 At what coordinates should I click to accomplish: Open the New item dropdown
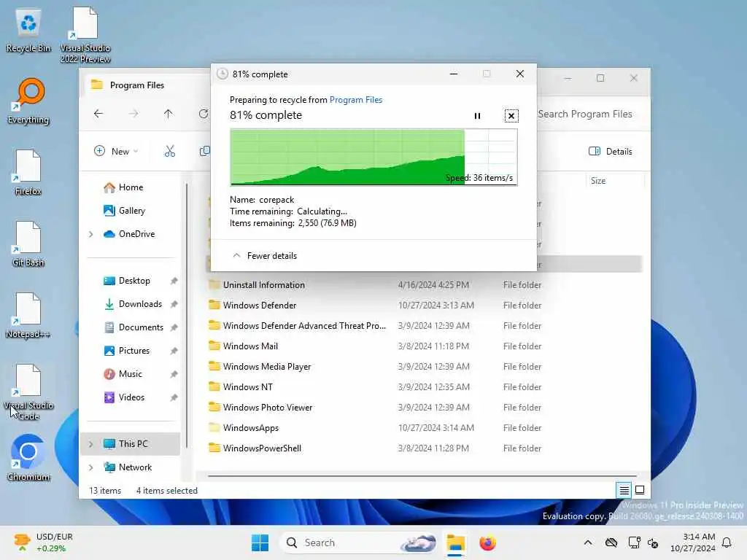pyautogui.click(x=116, y=152)
